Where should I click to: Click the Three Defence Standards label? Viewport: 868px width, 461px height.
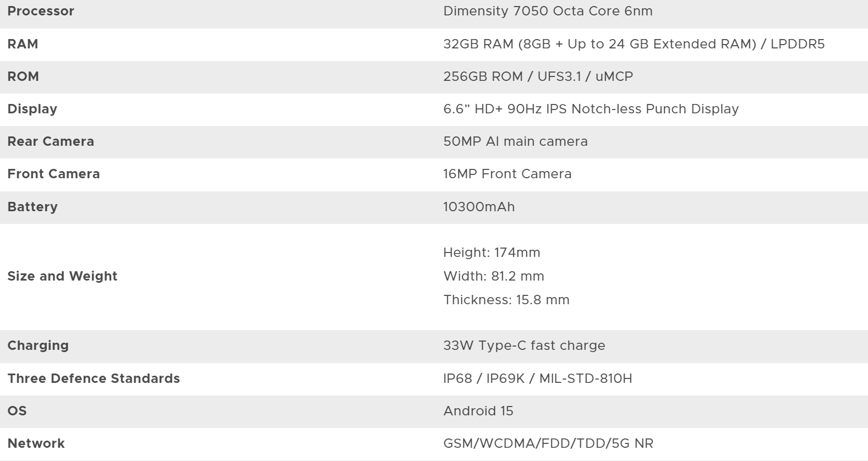point(94,378)
